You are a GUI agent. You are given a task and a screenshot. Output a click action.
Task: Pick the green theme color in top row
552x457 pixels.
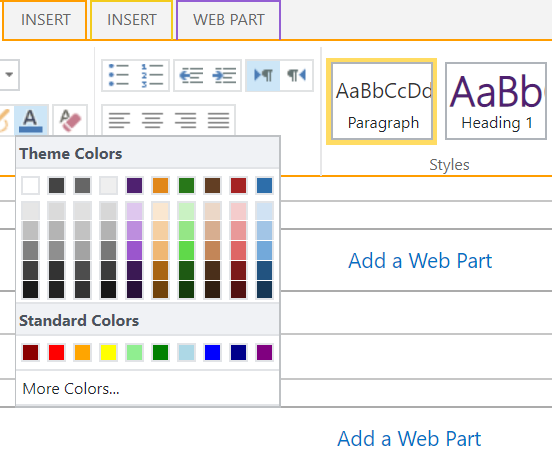(187, 186)
